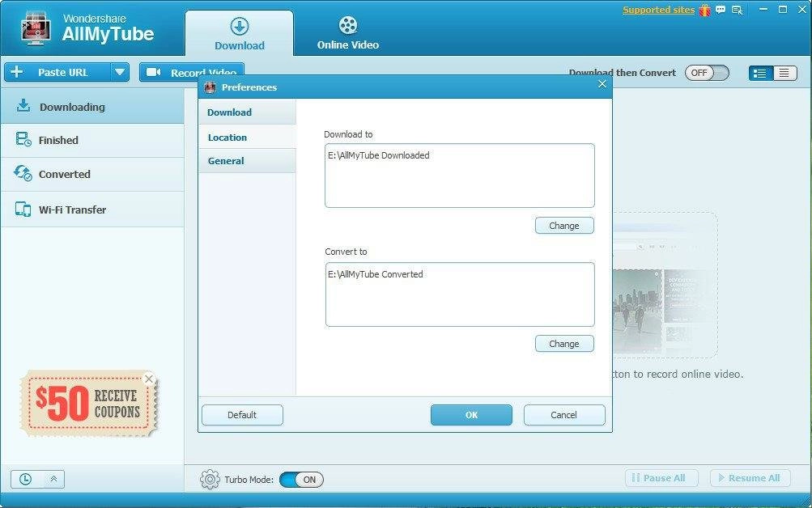Viewport: 812px width, 508px height.
Task: Click the gift box icon
Action: click(x=705, y=10)
